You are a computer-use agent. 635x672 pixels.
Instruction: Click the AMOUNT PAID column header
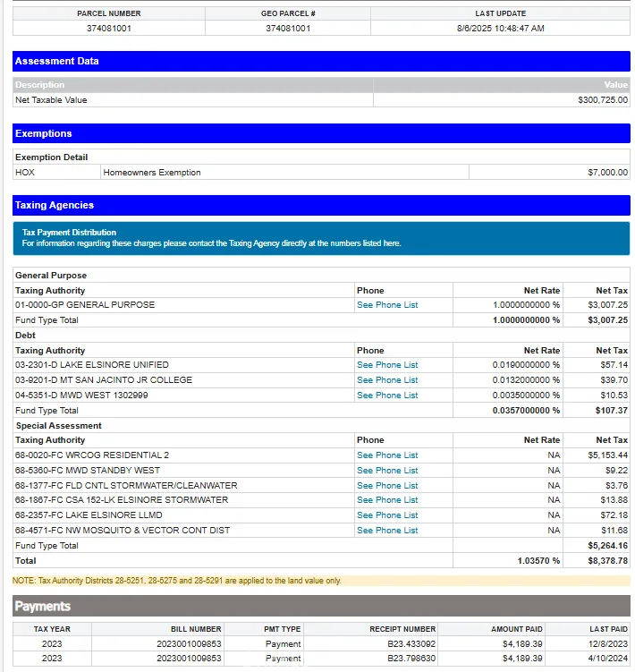point(517,629)
